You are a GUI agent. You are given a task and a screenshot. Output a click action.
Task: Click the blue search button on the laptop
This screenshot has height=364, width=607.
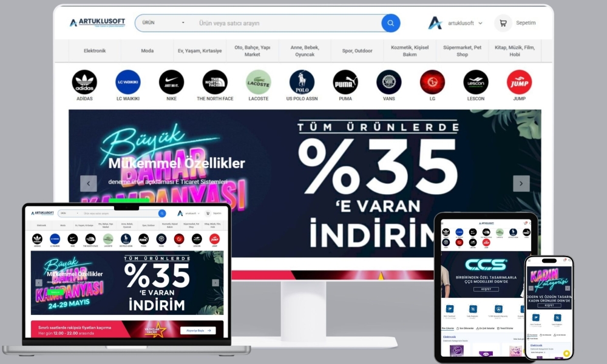162,213
